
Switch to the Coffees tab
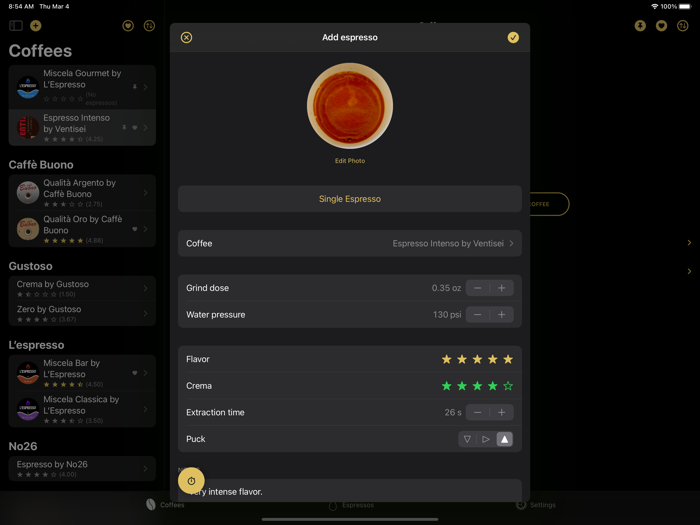pos(165,505)
